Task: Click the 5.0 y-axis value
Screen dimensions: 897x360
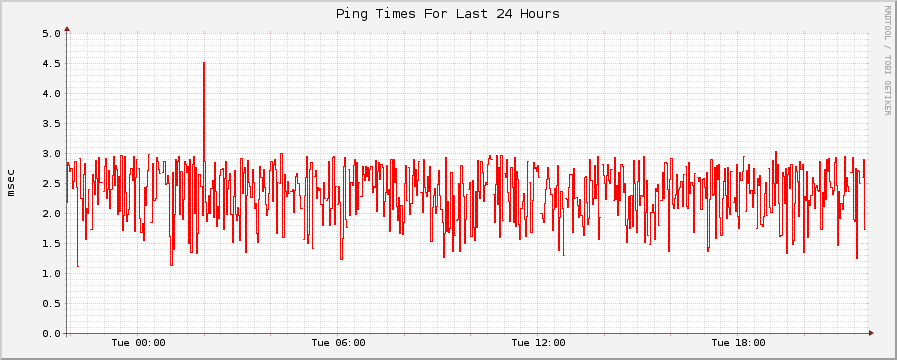Action: [x=51, y=33]
